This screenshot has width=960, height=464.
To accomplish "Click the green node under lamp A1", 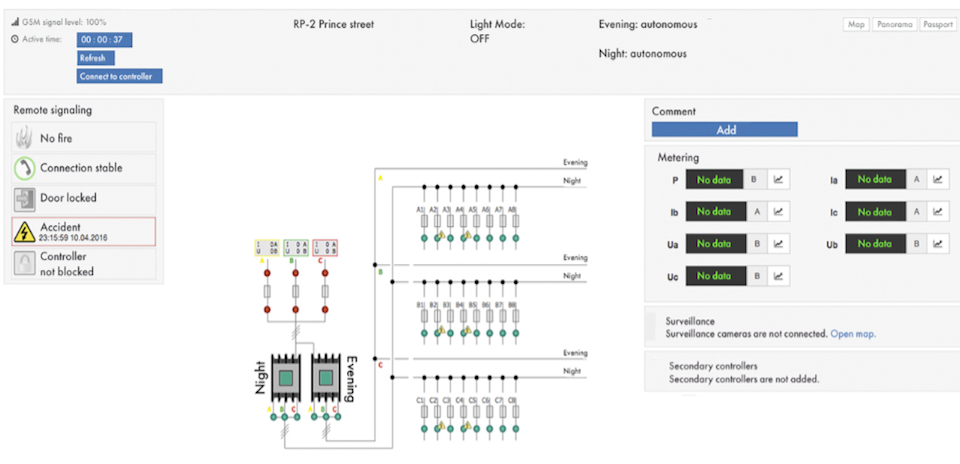I will pos(424,238).
